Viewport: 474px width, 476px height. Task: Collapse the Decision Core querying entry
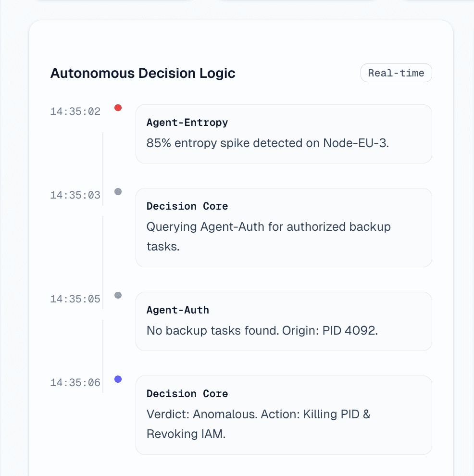(x=284, y=227)
